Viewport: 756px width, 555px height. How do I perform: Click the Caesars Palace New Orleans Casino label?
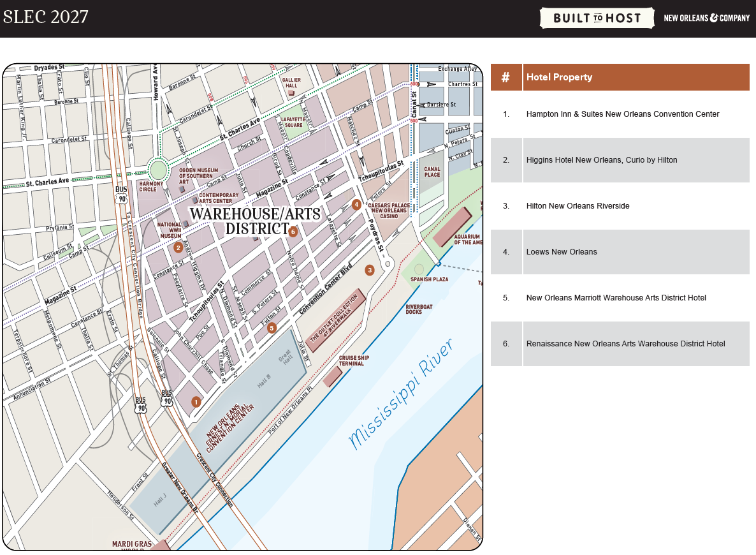tap(389, 211)
